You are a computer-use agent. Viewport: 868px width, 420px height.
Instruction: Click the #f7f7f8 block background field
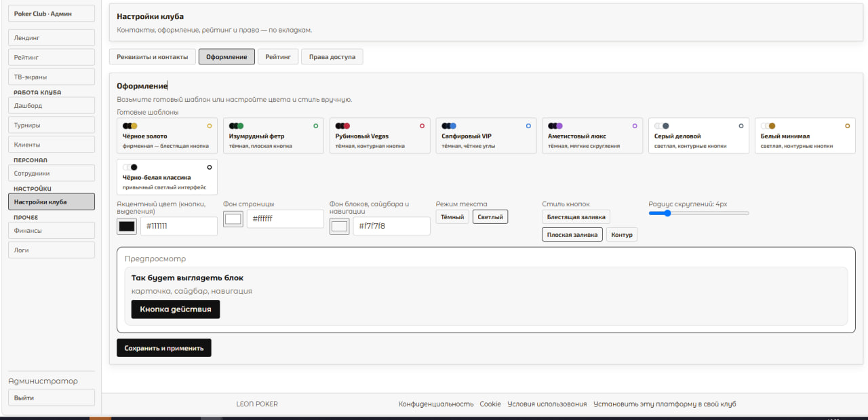pyautogui.click(x=392, y=226)
